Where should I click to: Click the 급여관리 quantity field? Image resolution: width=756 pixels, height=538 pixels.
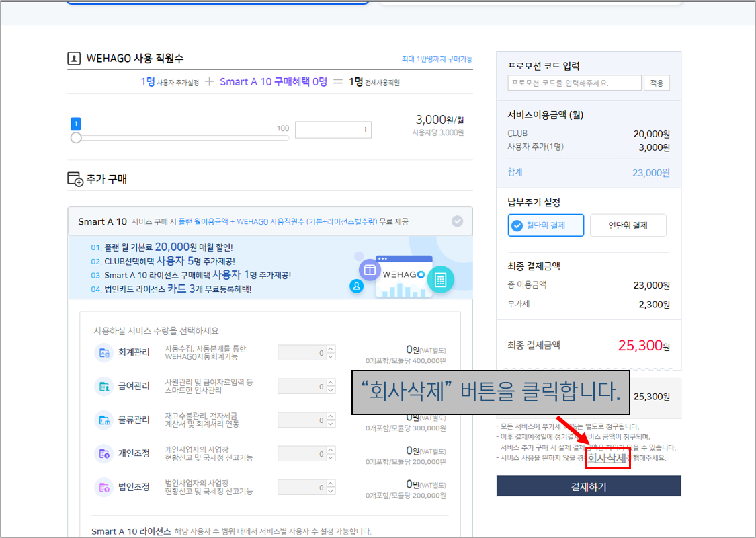[302, 387]
